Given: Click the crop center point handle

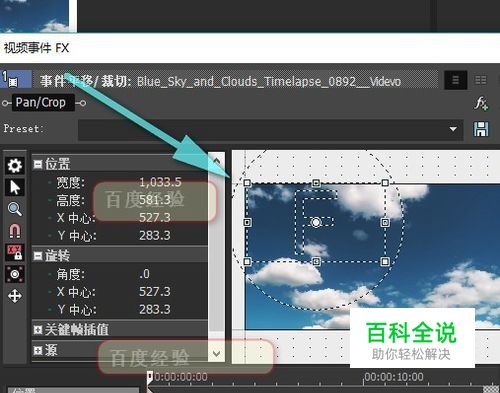Looking at the screenshot, I should (316, 222).
